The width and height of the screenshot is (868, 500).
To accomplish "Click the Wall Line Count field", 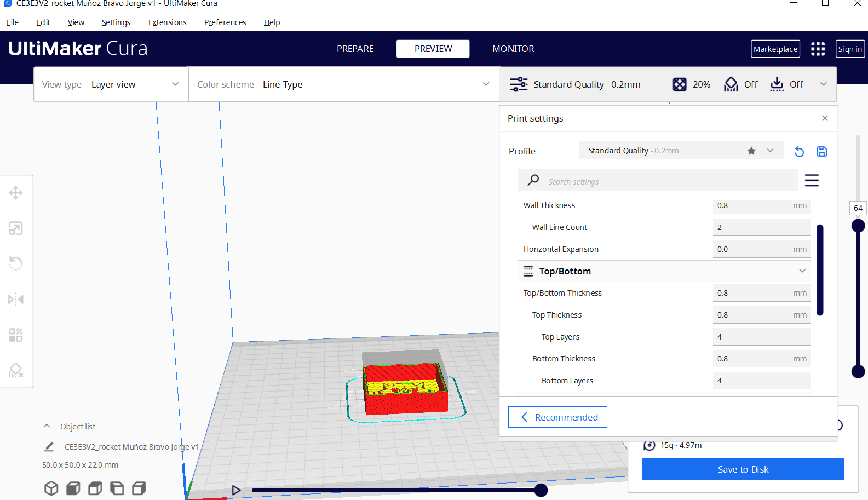I will [762, 227].
